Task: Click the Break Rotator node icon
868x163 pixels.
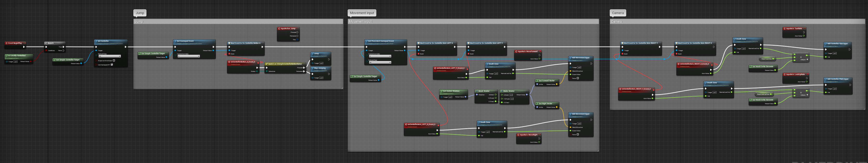Action: (x=477, y=91)
